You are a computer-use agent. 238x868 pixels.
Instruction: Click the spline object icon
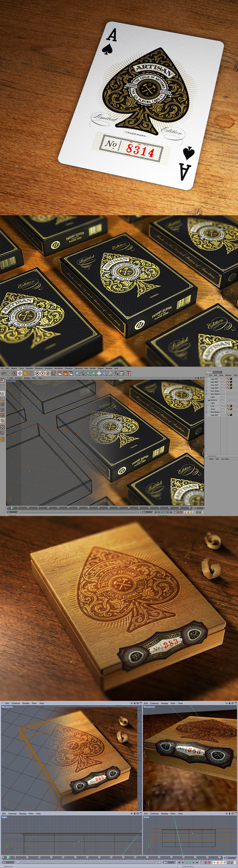[x=83, y=373]
